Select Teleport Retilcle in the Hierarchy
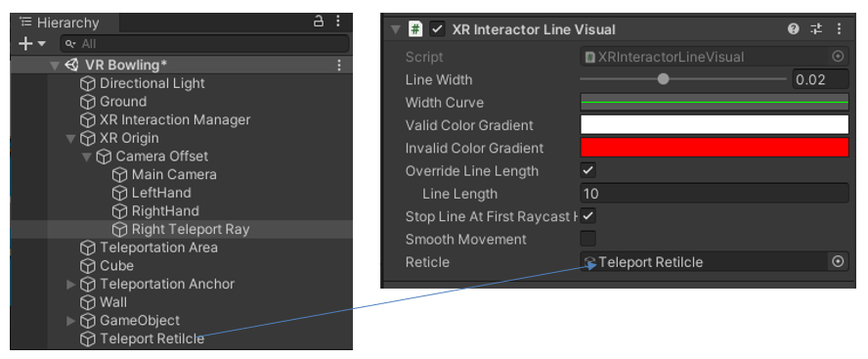The height and width of the screenshot is (359, 868). coord(152,339)
